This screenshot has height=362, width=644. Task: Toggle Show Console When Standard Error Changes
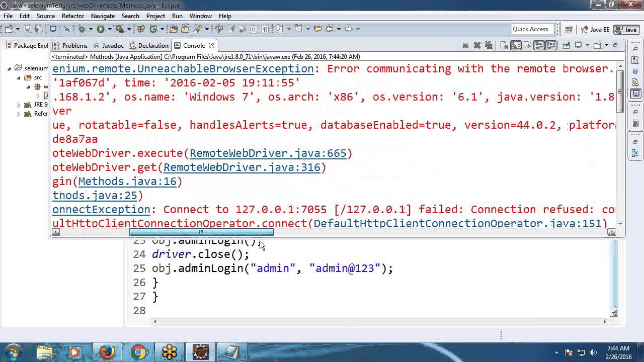pyautogui.click(x=551, y=45)
